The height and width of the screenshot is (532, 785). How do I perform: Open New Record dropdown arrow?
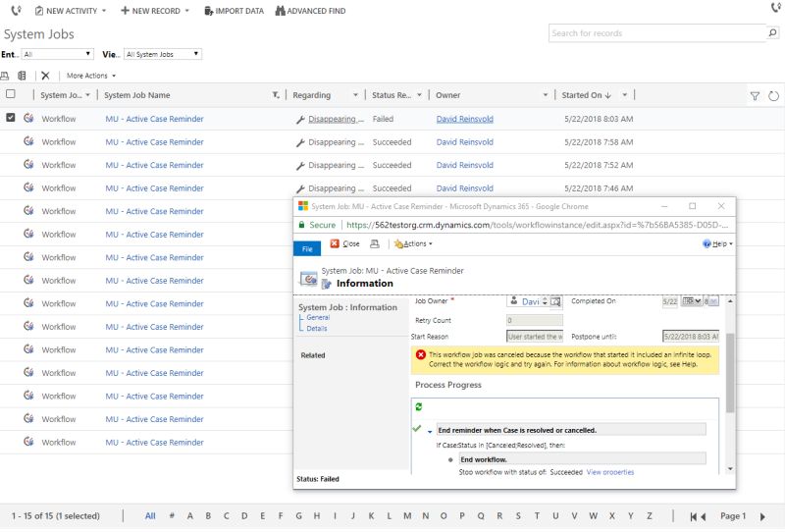coord(187,11)
